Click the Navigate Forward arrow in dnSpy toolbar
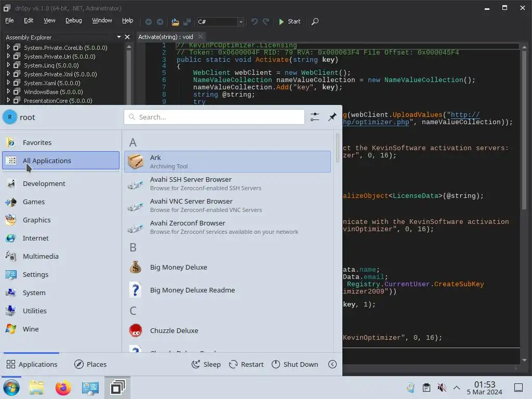 (x=160, y=22)
